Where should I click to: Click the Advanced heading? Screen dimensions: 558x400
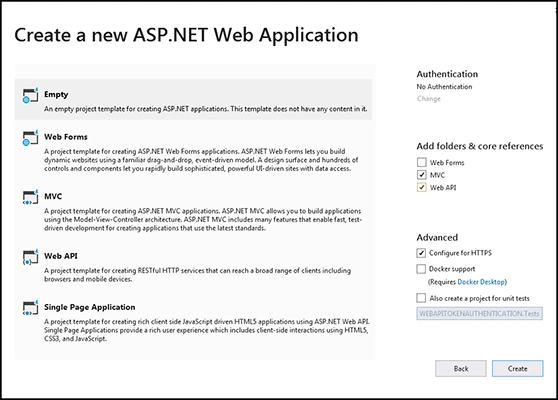tap(437, 237)
